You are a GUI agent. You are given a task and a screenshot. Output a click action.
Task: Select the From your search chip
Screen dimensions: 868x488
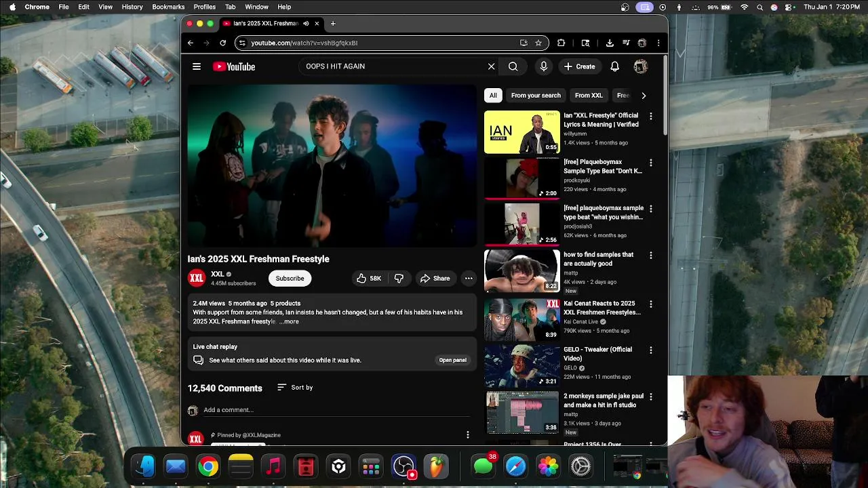point(536,96)
